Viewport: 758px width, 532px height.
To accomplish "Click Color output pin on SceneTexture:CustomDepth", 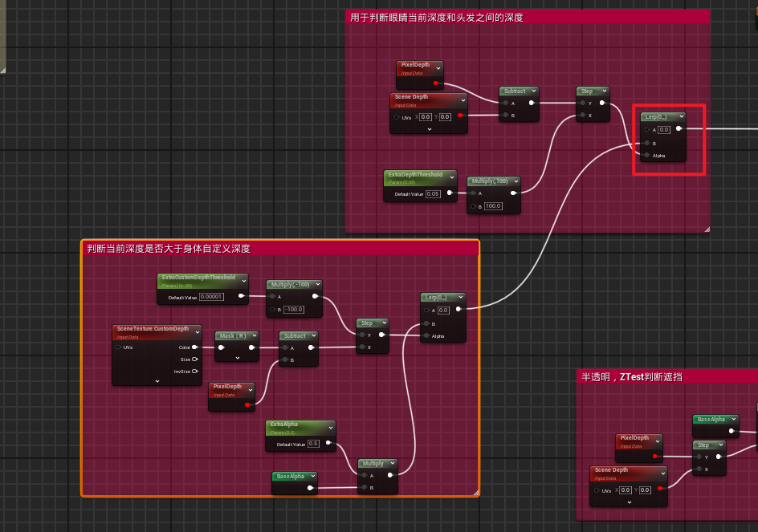I will pos(194,347).
